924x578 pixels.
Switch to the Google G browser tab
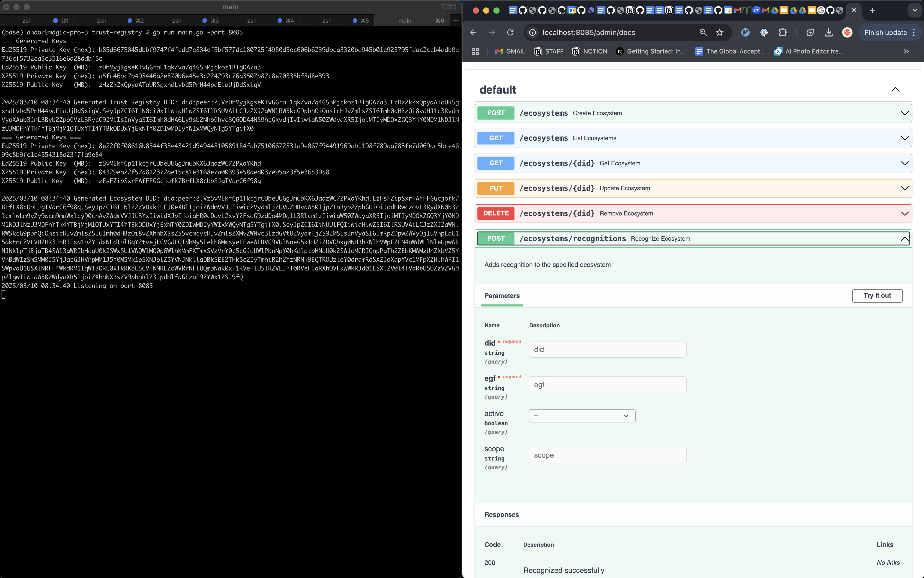(x=821, y=10)
